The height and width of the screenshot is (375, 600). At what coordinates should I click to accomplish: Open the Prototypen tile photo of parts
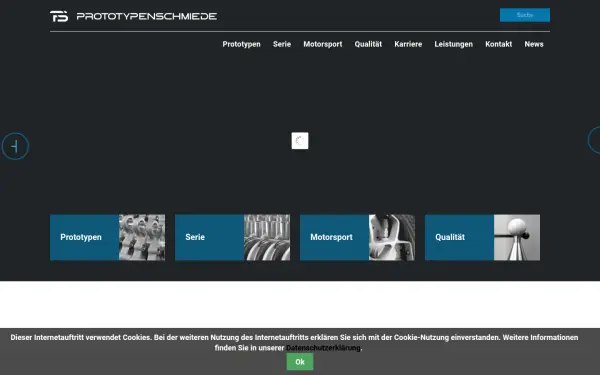pos(142,237)
